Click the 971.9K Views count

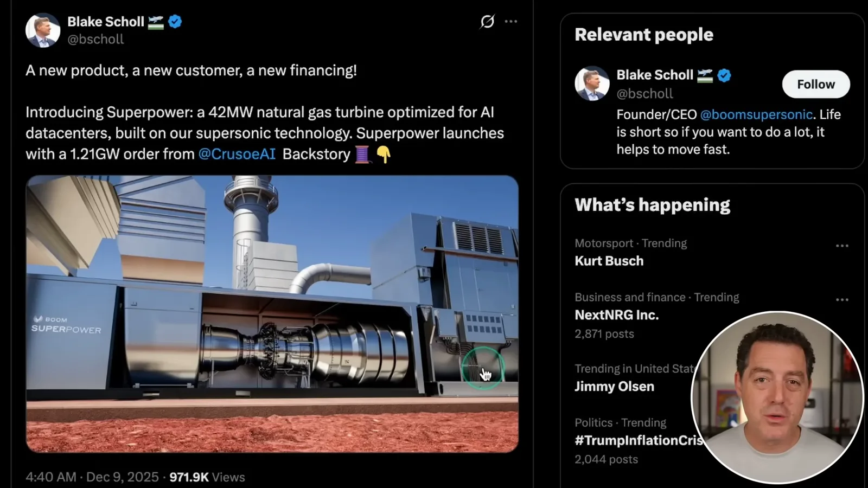[207, 477]
